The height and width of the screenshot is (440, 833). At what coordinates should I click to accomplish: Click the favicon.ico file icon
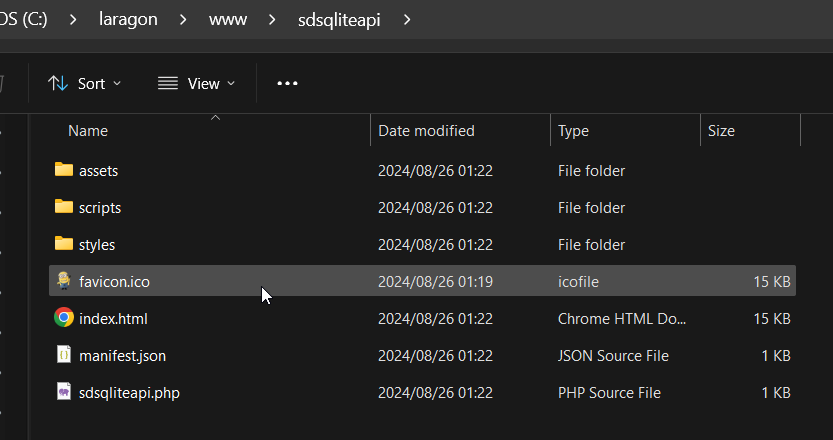[x=64, y=281]
